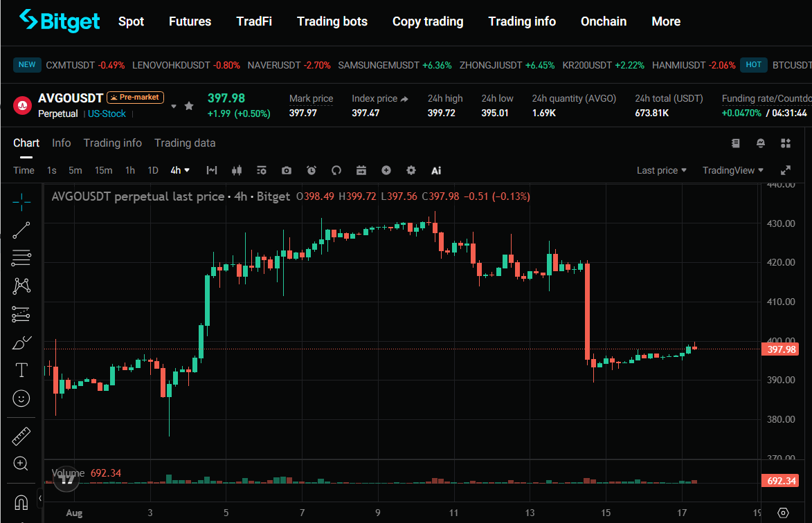812x523 pixels.
Task: Open the TradingView dropdown
Action: [x=733, y=170]
